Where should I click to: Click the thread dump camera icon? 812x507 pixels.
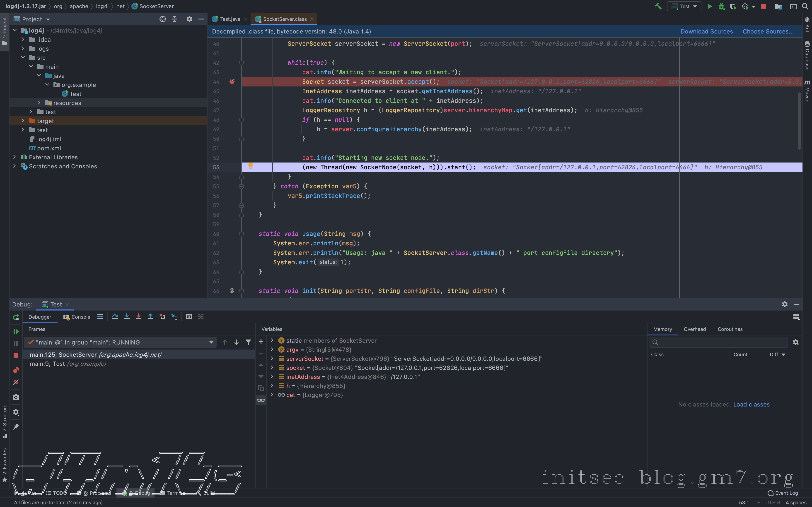click(x=16, y=397)
